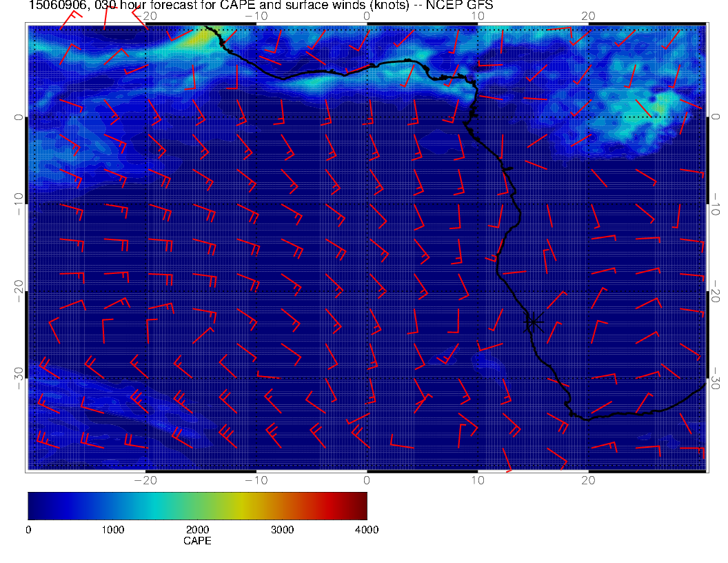Click the '0' longitude label on top axis
The height and width of the screenshot is (563, 728).
coord(367,17)
